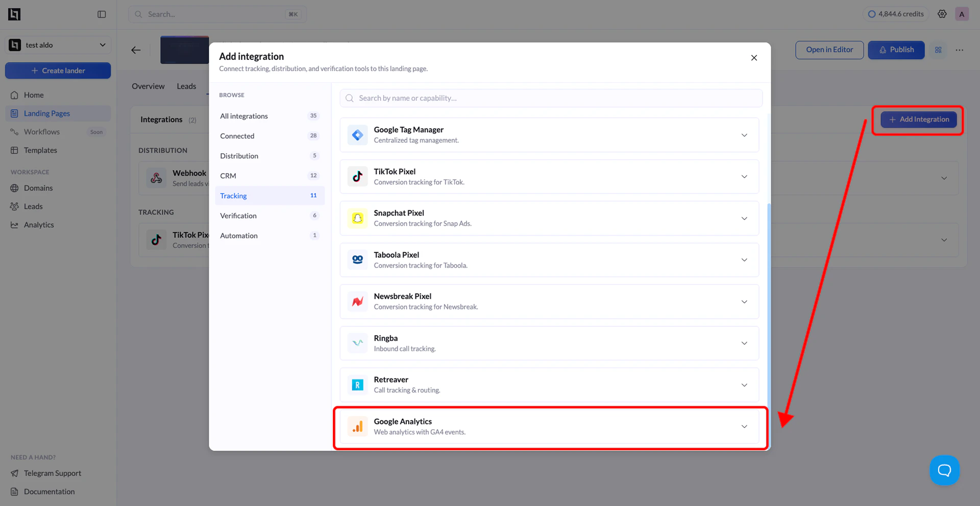The width and height of the screenshot is (980, 506).
Task: Click the Open in Editor button
Action: 829,50
